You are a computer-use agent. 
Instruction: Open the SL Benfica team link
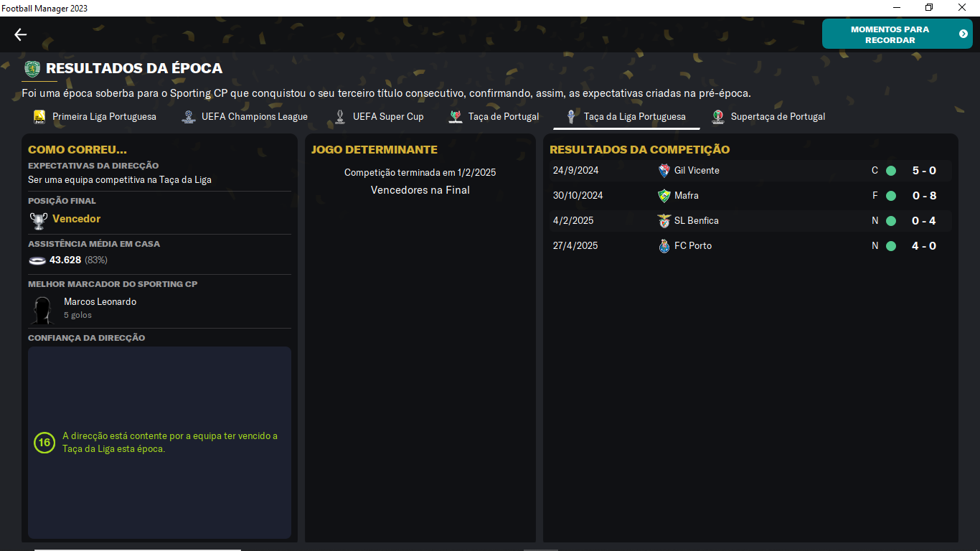coord(697,221)
